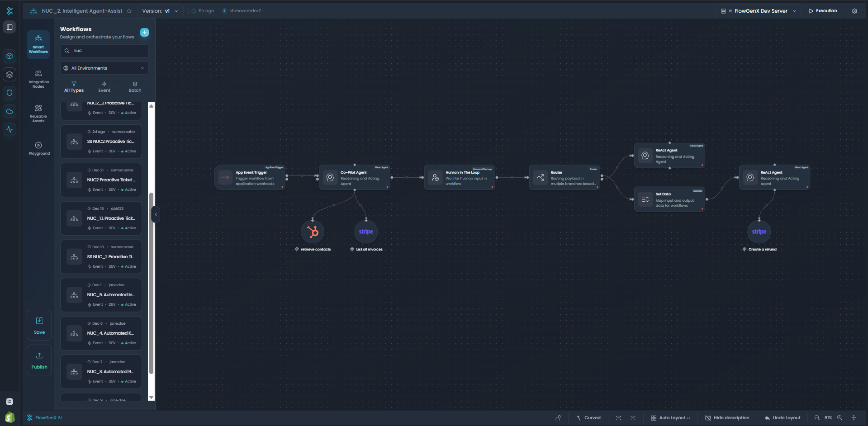The width and height of the screenshot is (868, 426).
Task: Click the Execution button
Action: 823,11
